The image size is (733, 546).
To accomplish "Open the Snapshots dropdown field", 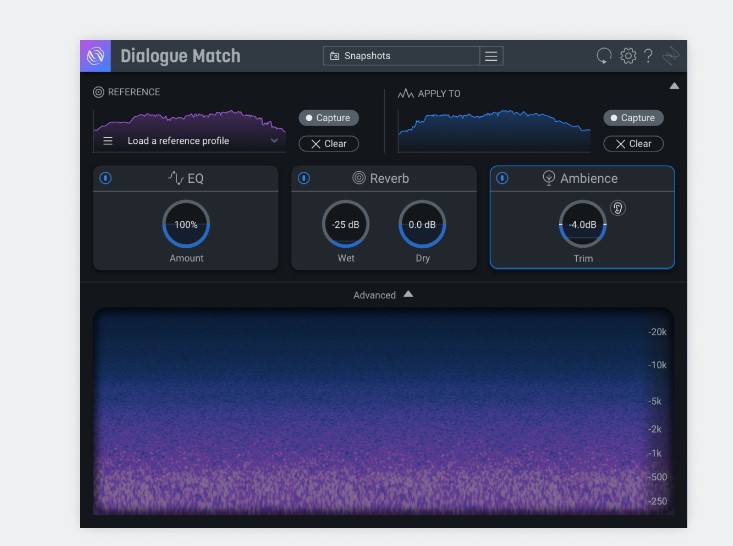I will coord(401,56).
